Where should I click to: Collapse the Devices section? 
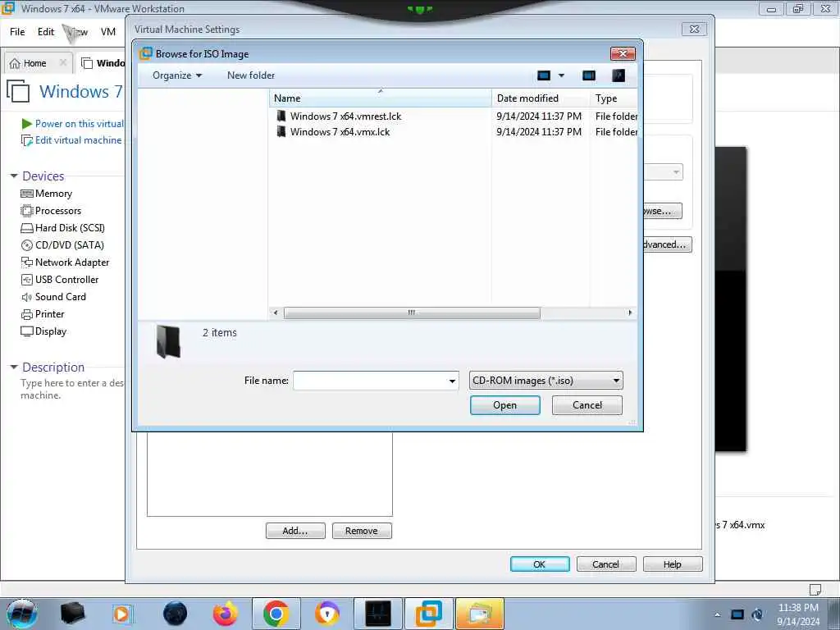[x=14, y=176]
